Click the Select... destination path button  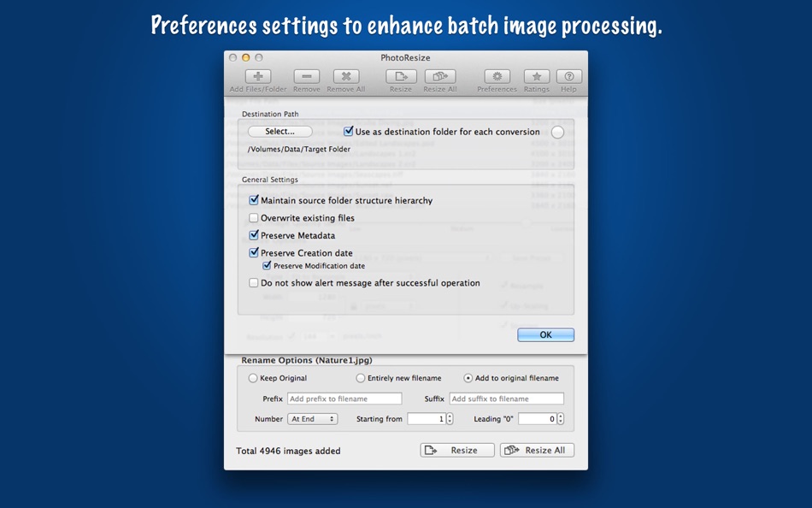[x=280, y=132]
